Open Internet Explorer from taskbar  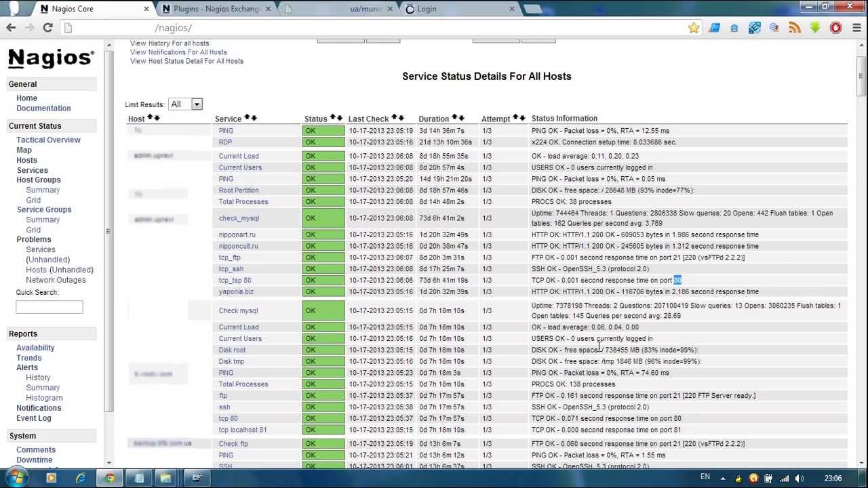click(80, 479)
